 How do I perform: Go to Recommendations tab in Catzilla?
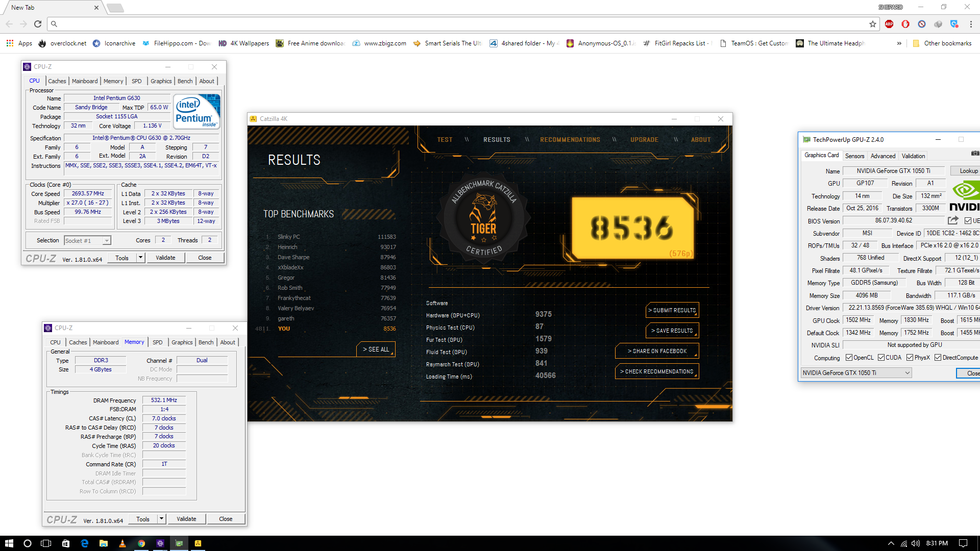[570, 140]
